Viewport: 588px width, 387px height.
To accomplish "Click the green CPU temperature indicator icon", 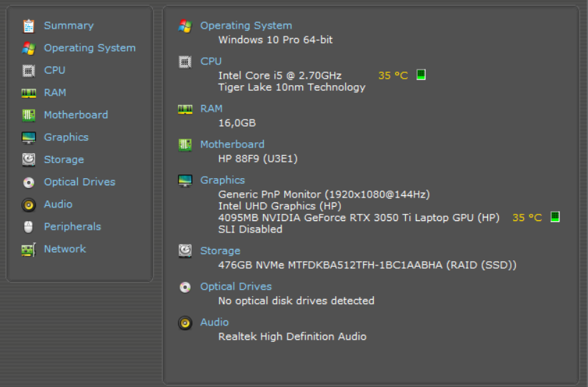I will [x=421, y=74].
